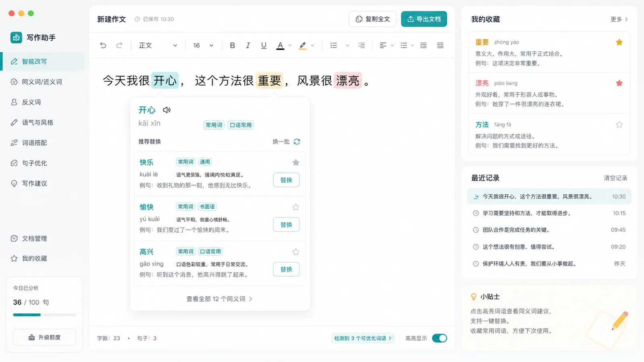Click the last toolbar paragraph icon

(x=440, y=45)
